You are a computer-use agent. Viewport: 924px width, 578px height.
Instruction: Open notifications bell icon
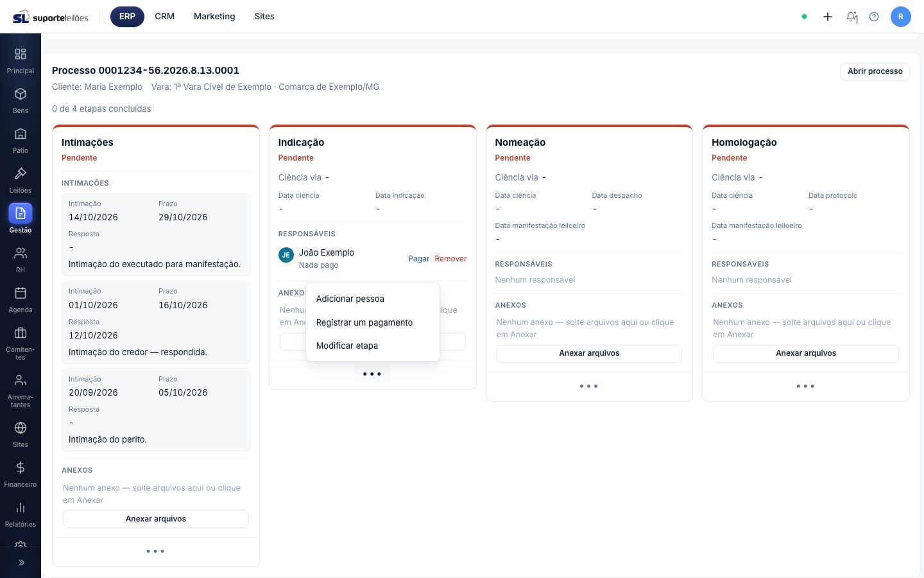851,17
